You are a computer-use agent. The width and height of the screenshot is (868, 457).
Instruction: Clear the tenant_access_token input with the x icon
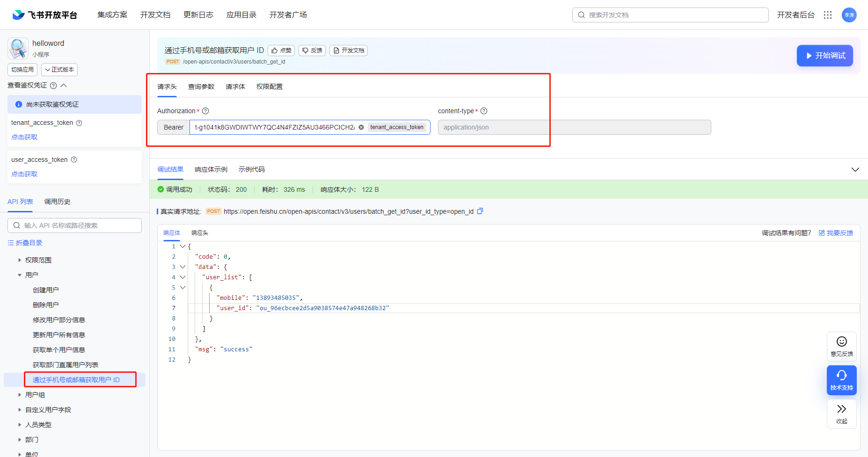[x=361, y=127]
